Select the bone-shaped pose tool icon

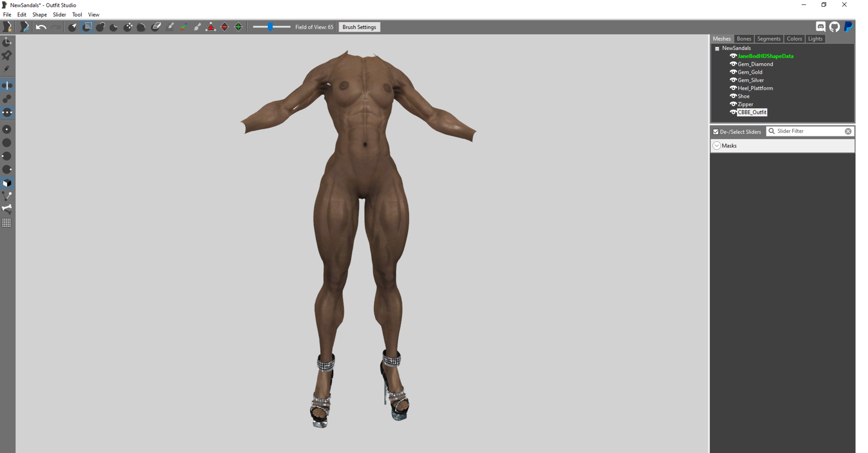7,209
